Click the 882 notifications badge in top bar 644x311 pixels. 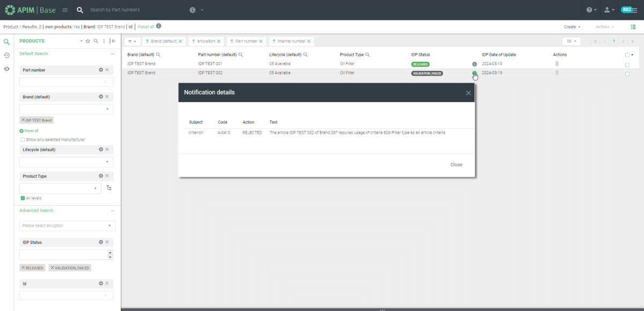point(626,9)
